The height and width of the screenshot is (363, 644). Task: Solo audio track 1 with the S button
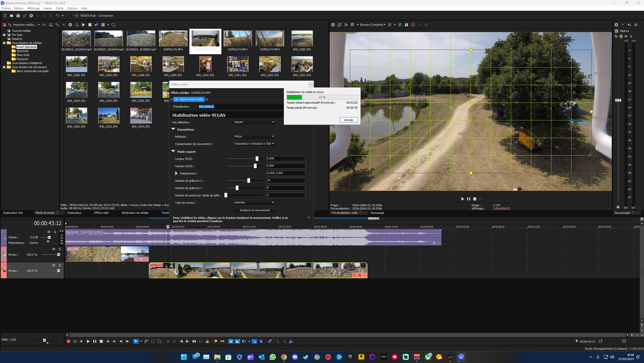click(x=55, y=232)
